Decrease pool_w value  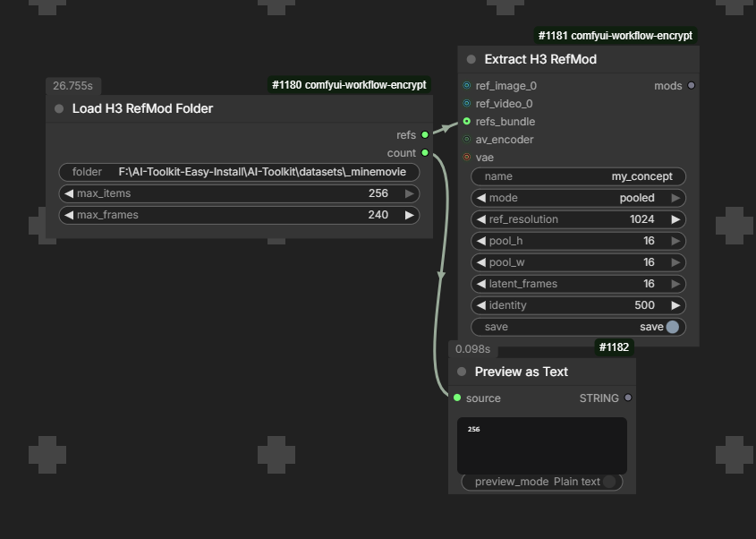coord(481,262)
